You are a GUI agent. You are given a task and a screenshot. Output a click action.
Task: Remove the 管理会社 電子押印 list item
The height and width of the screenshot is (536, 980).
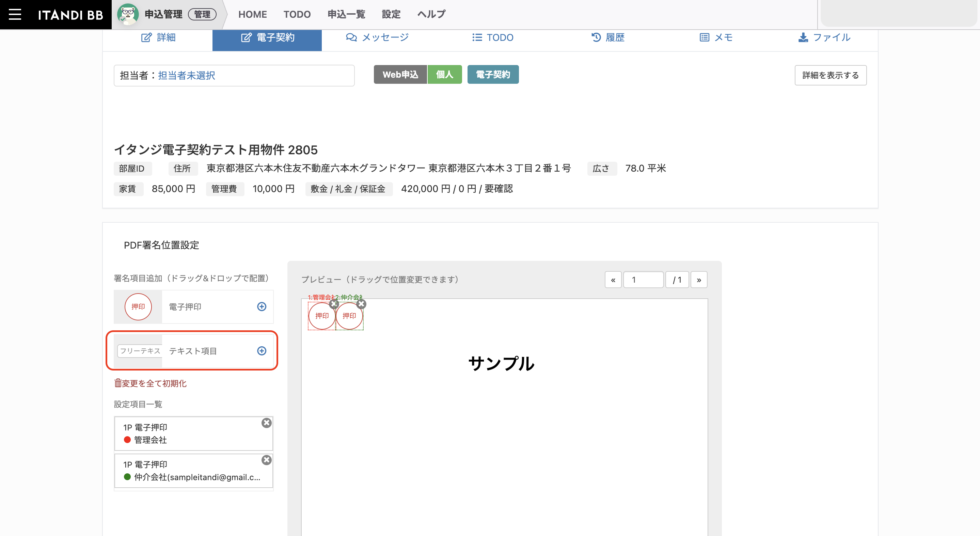click(x=266, y=423)
